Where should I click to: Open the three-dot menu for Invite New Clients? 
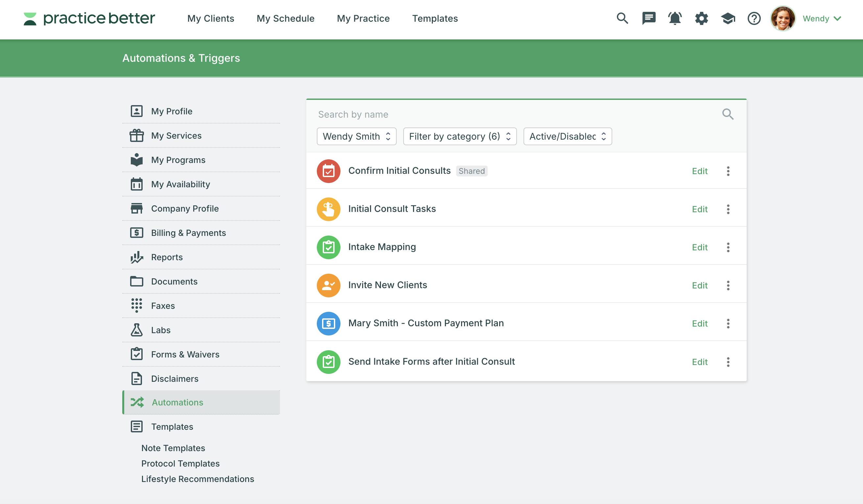coord(728,285)
